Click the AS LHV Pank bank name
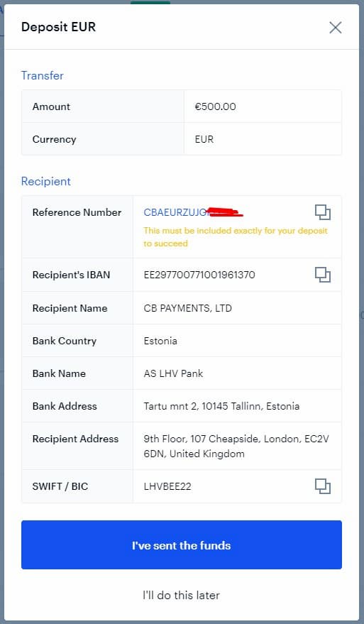This screenshot has height=624, width=364. (173, 373)
